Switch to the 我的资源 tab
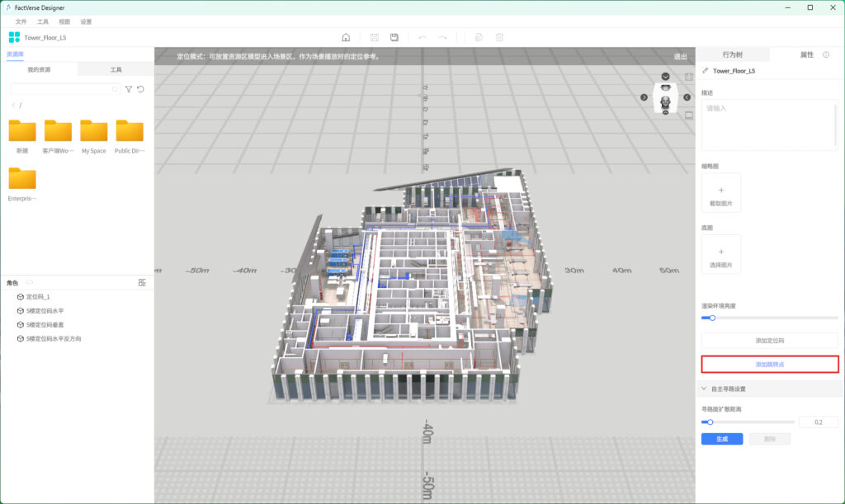This screenshot has width=845, height=504. click(x=40, y=69)
